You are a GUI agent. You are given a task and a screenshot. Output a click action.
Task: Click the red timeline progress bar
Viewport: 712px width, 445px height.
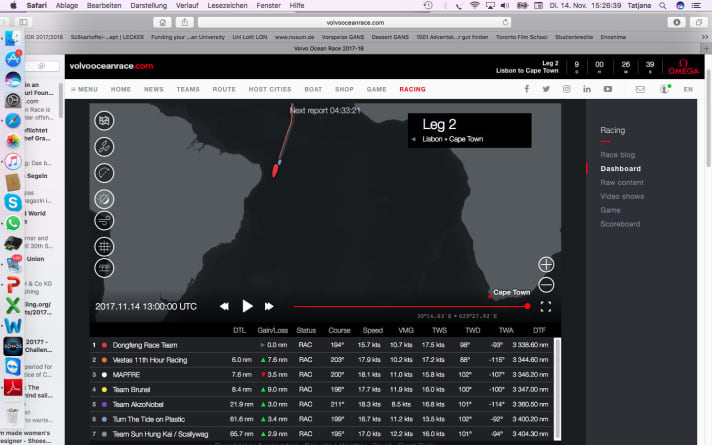(x=410, y=307)
